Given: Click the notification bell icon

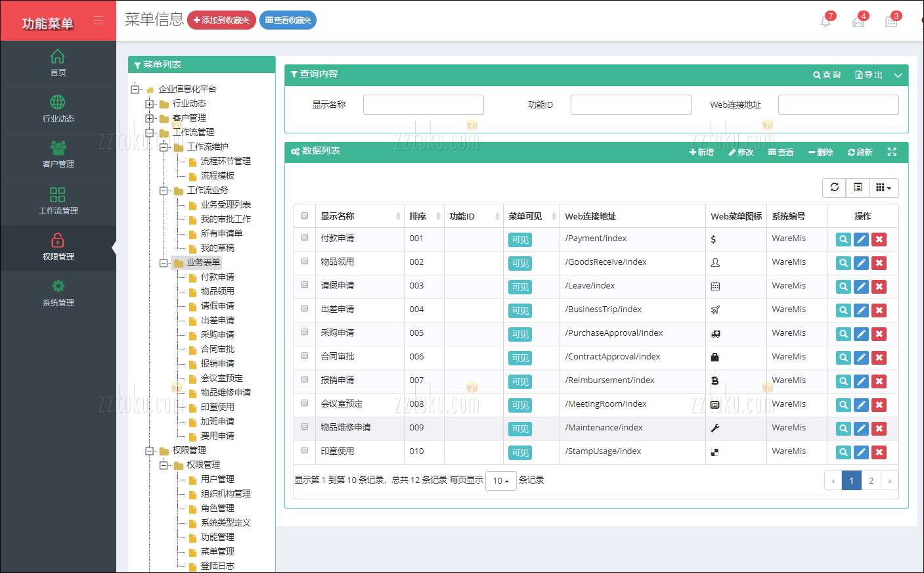Looking at the screenshot, I should [x=825, y=22].
